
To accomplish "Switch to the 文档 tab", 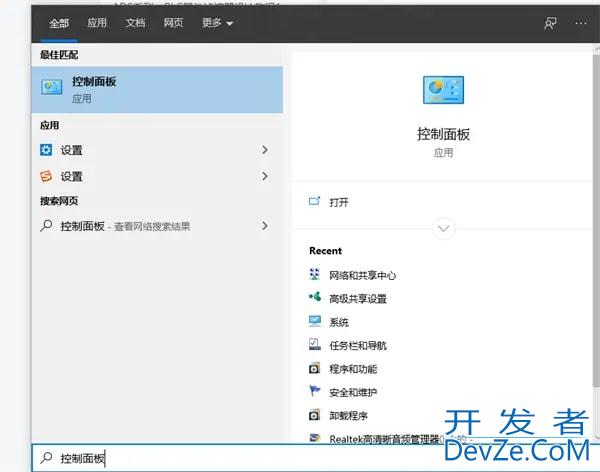I will [x=135, y=23].
